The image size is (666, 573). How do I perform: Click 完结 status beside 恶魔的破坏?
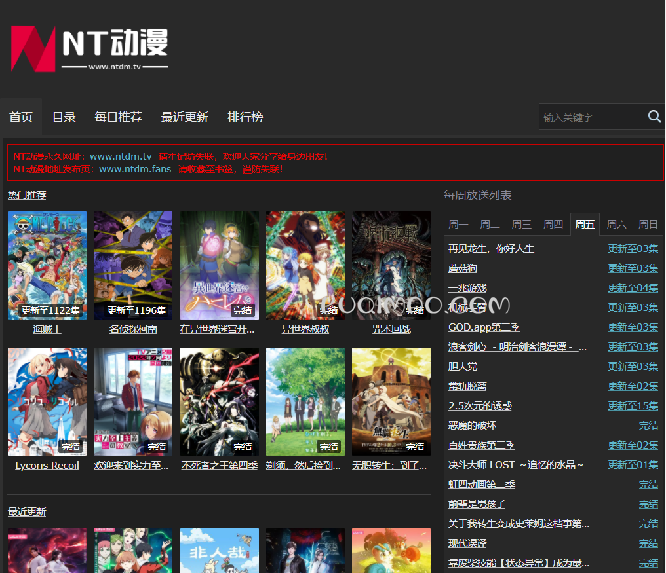649,426
